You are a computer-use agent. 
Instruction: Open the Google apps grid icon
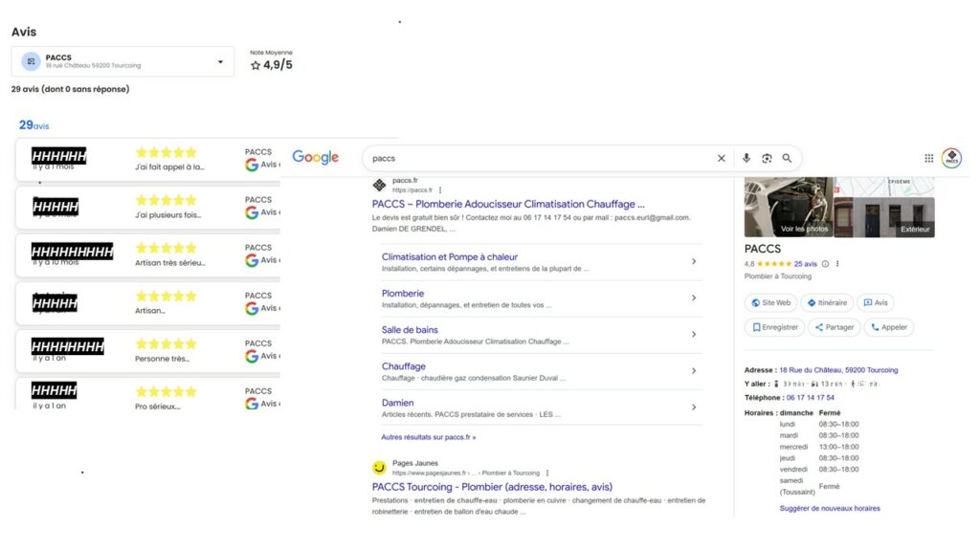(928, 158)
